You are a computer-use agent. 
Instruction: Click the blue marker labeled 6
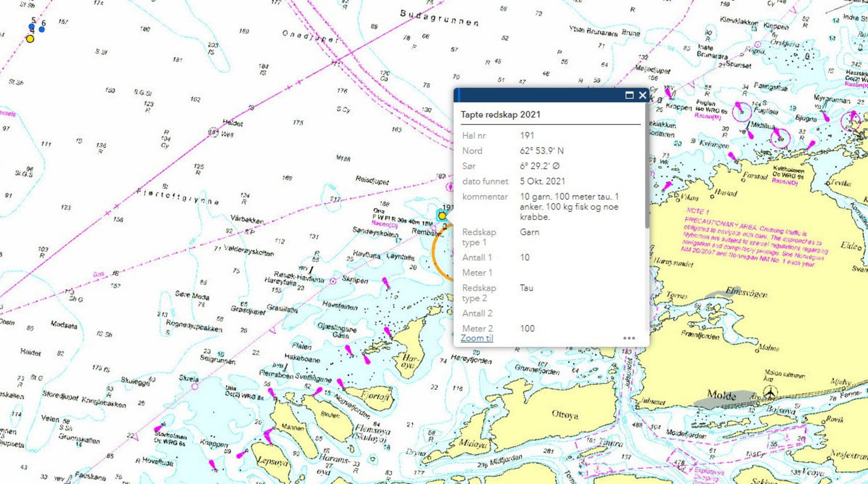42,29
